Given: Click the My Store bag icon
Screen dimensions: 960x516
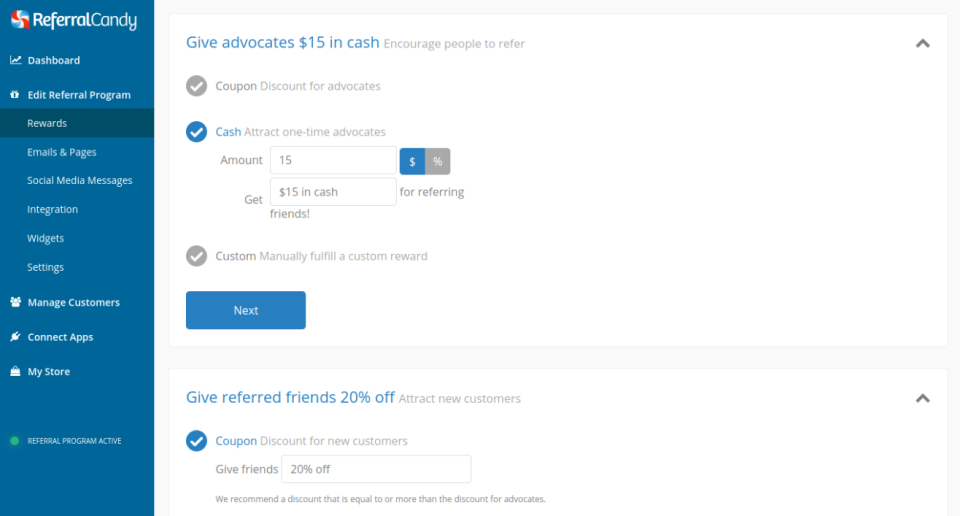Looking at the screenshot, I should click(15, 372).
